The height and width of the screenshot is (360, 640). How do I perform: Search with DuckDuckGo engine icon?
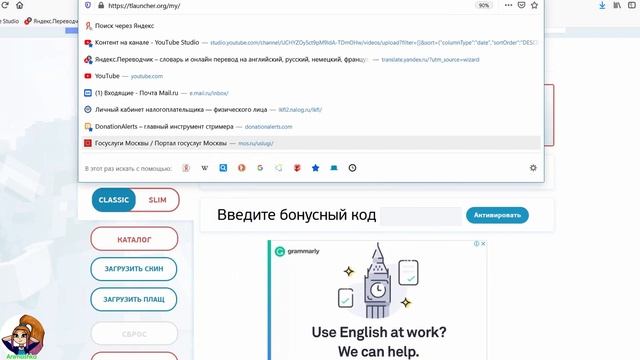[x=242, y=168]
